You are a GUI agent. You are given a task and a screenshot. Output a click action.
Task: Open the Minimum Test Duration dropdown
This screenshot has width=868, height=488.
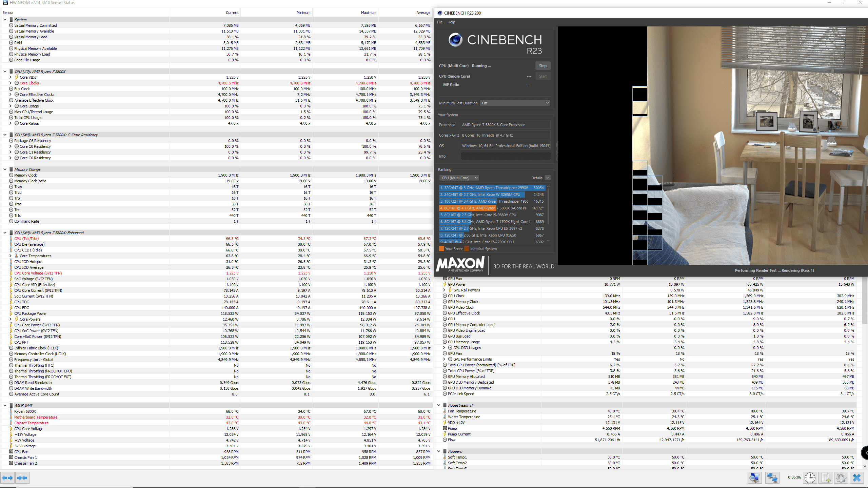point(515,103)
